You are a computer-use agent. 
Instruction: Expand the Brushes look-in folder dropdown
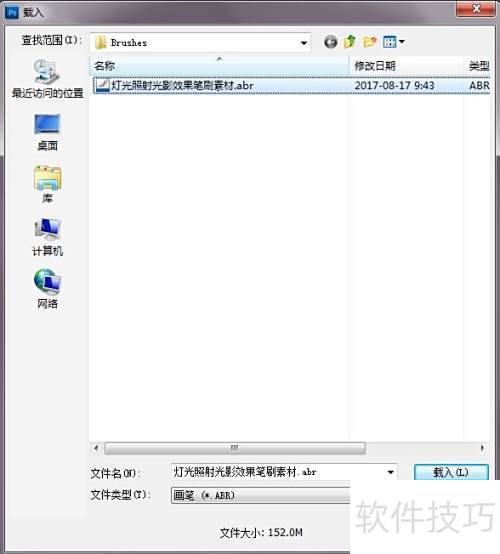pyautogui.click(x=304, y=43)
